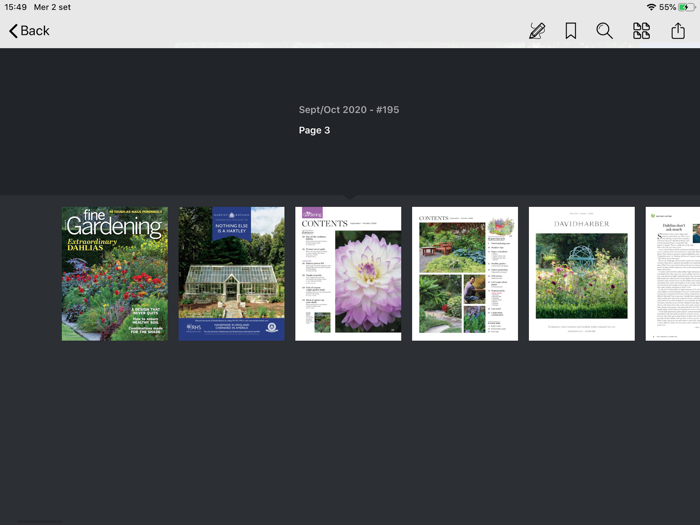Open the share menu
This screenshot has width=700, height=525.
[678, 31]
